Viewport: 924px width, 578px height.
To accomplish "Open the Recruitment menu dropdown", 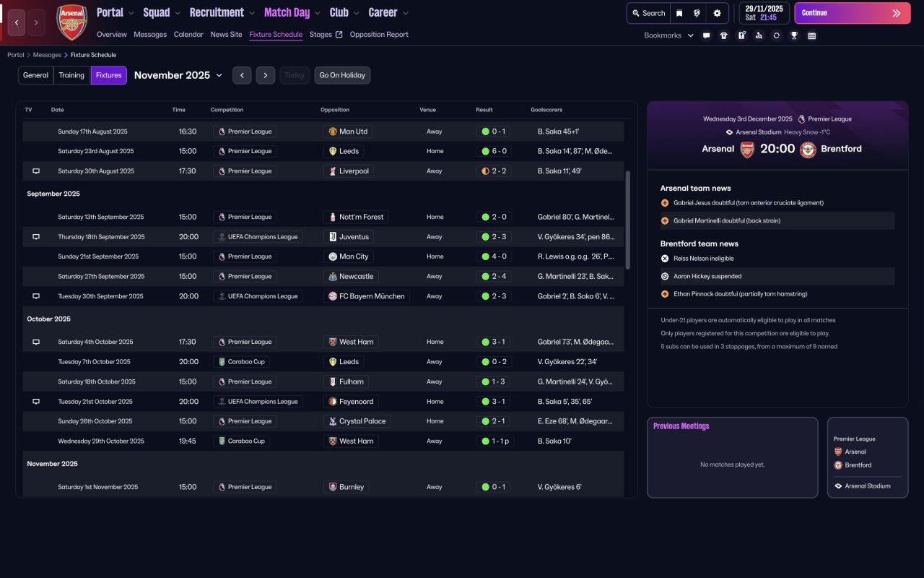I will coord(222,12).
